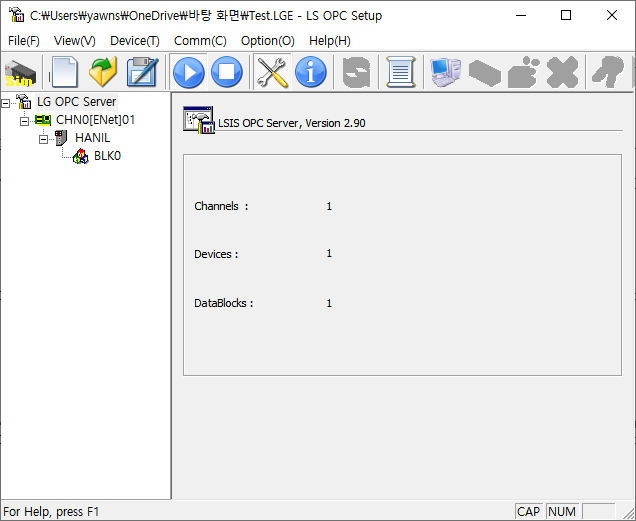Click the grayed-out refresh toolbar icon

coord(356,73)
